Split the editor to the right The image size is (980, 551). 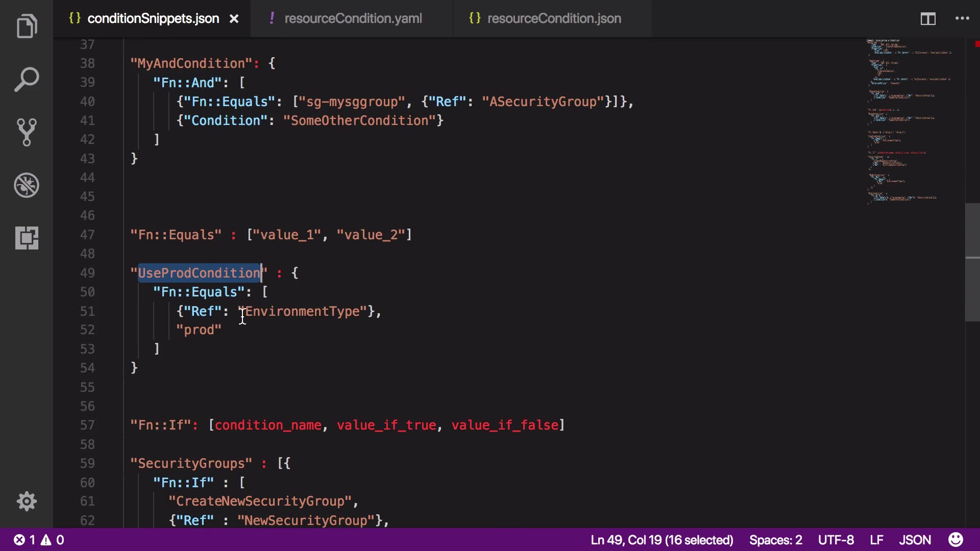click(x=927, y=19)
